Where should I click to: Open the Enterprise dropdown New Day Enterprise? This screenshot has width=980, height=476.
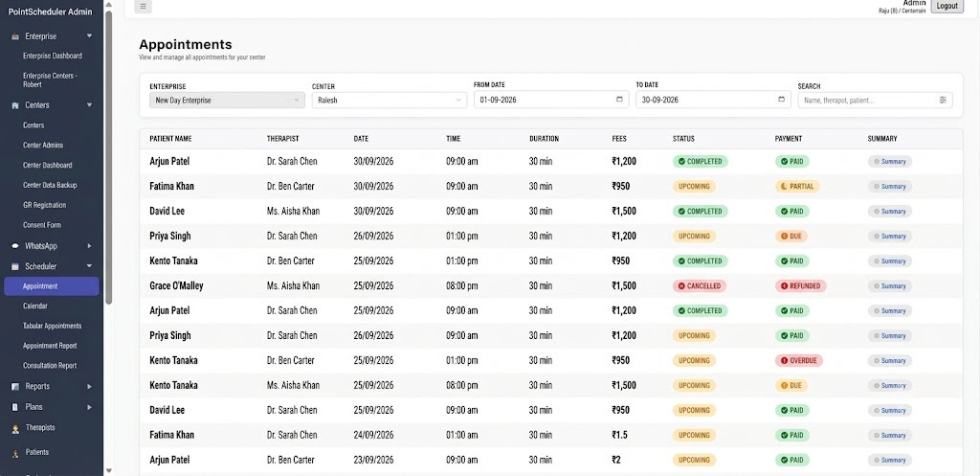tap(227, 100)
